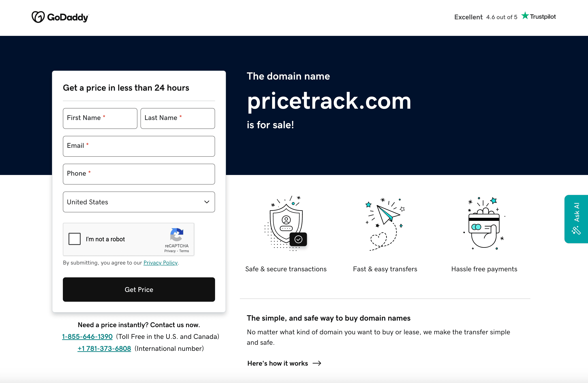The height and width of the screenshot is (383, 588).
Task: Expand the United States country selector
Action: [139, 202]
